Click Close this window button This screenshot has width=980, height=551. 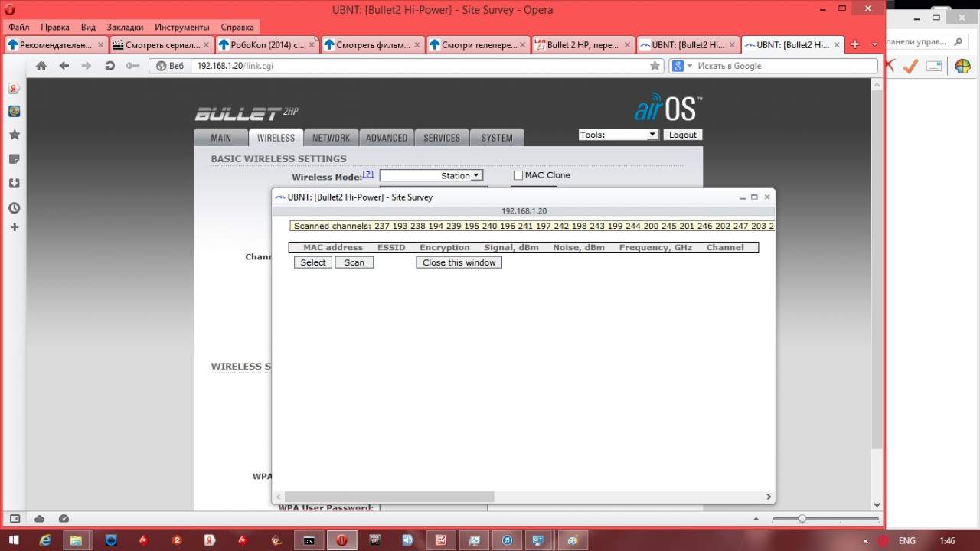click(459, 262)
